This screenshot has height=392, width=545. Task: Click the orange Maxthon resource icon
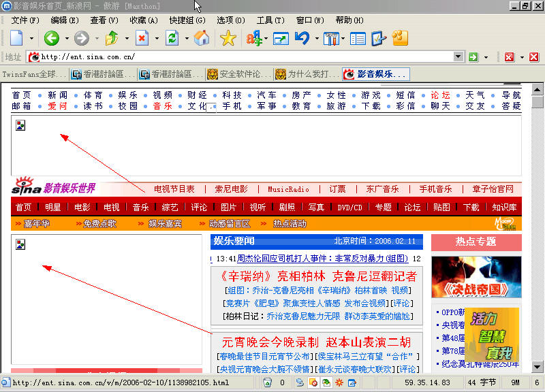click(400, 38)
